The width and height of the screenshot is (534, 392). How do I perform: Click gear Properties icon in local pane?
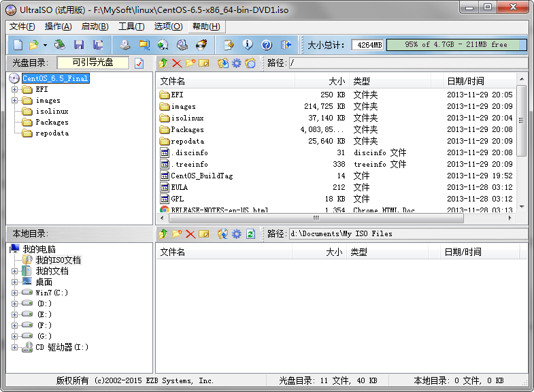click(237, 234)
